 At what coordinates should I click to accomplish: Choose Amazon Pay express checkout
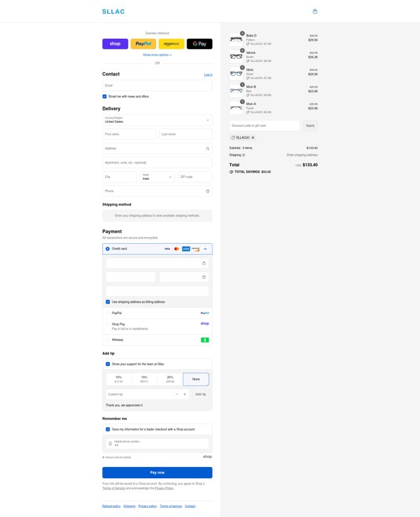[171, 44]
